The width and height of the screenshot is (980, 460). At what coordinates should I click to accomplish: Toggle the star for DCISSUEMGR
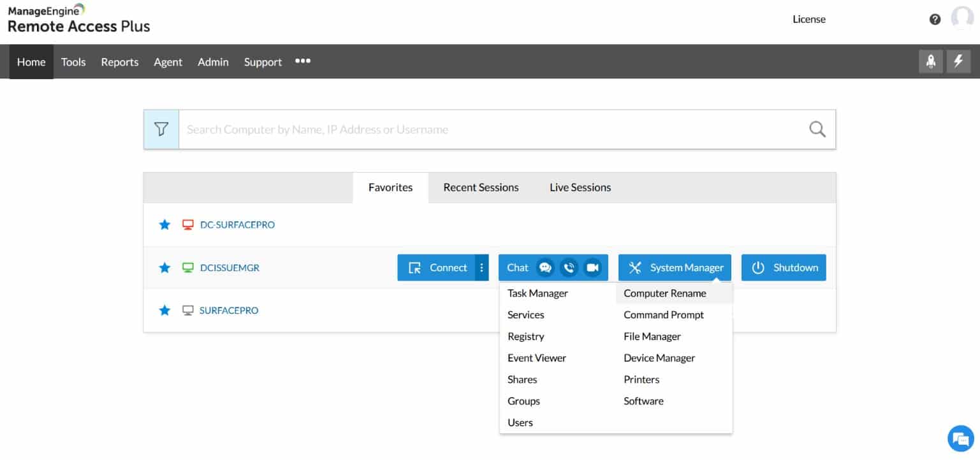click(x=165, y=267)
